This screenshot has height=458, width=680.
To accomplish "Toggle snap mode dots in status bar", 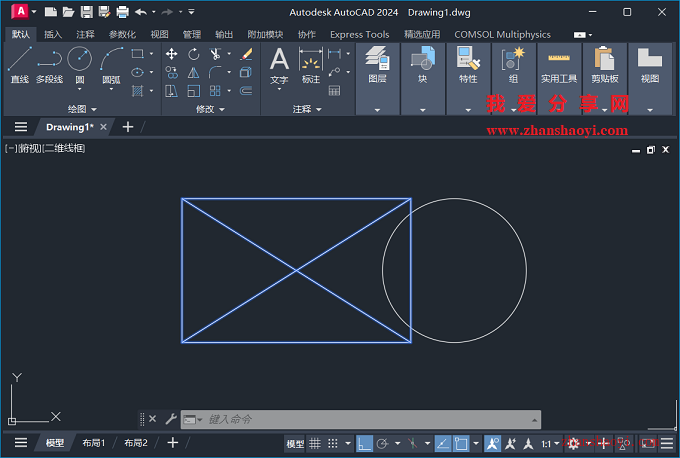I will (x=333, y=443).
